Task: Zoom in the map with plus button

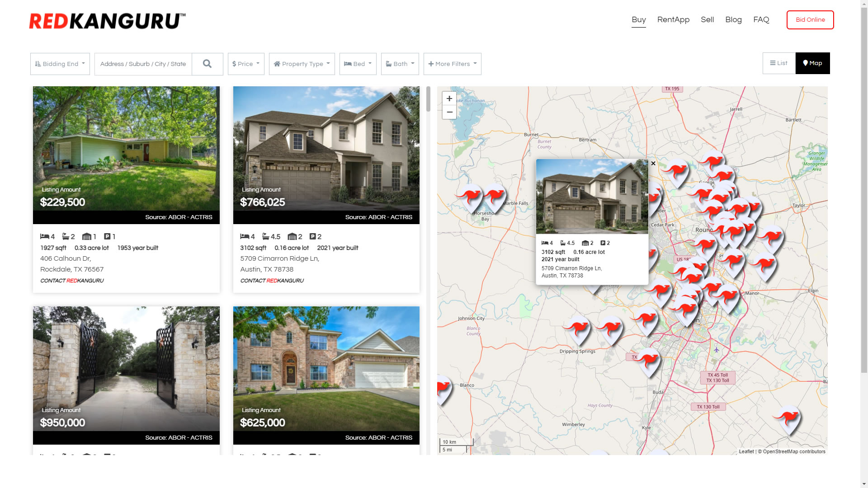Action: click(449, 99)
